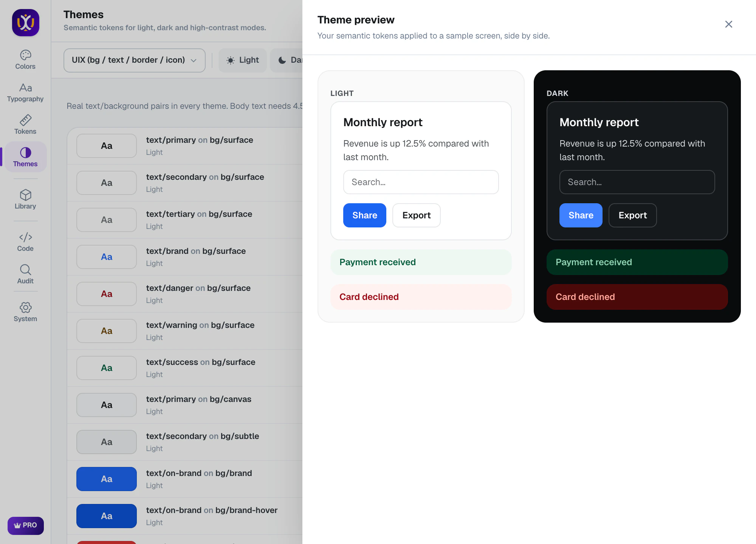
Task: Focus the Search field in light preview
Action: [421, 182]
